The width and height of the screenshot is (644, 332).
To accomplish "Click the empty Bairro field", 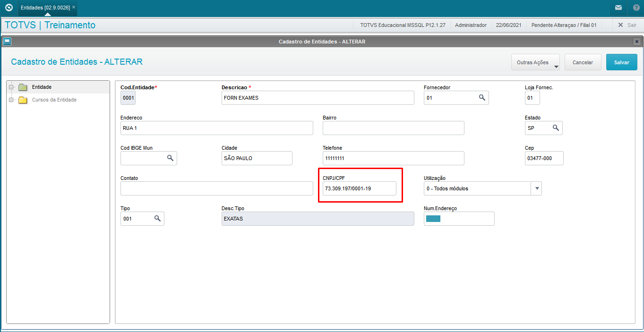I will pos(393,128).
